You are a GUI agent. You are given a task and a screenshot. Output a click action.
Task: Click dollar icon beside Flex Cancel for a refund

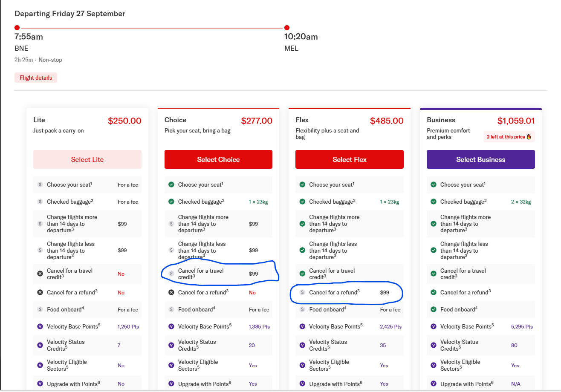(x=302, y=292)
